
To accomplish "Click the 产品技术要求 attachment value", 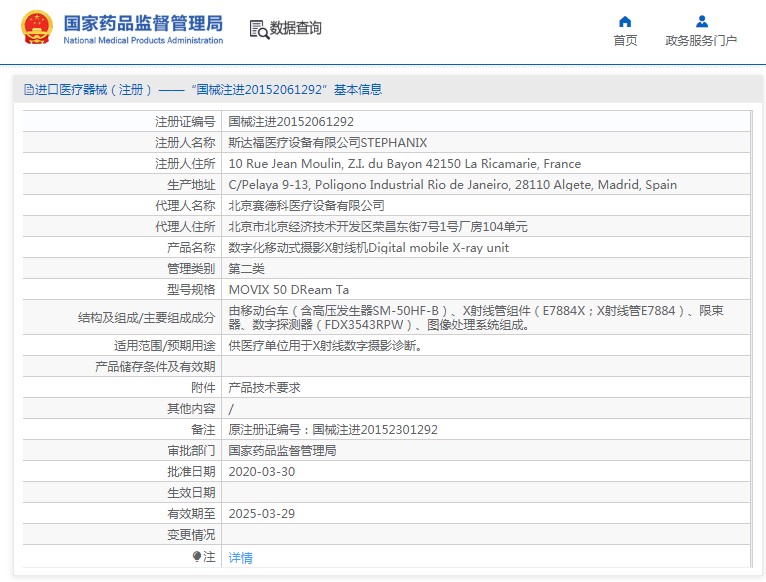I will 264,388.
